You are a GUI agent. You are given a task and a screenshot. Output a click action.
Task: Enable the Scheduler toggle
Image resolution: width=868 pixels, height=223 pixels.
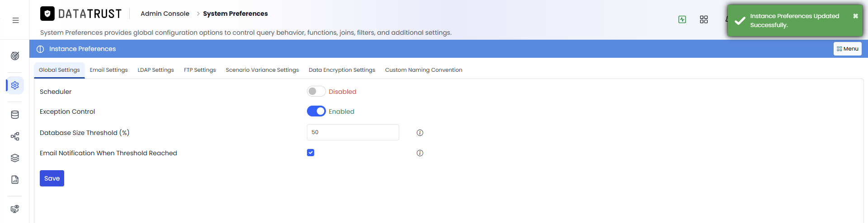pos(316,91)
